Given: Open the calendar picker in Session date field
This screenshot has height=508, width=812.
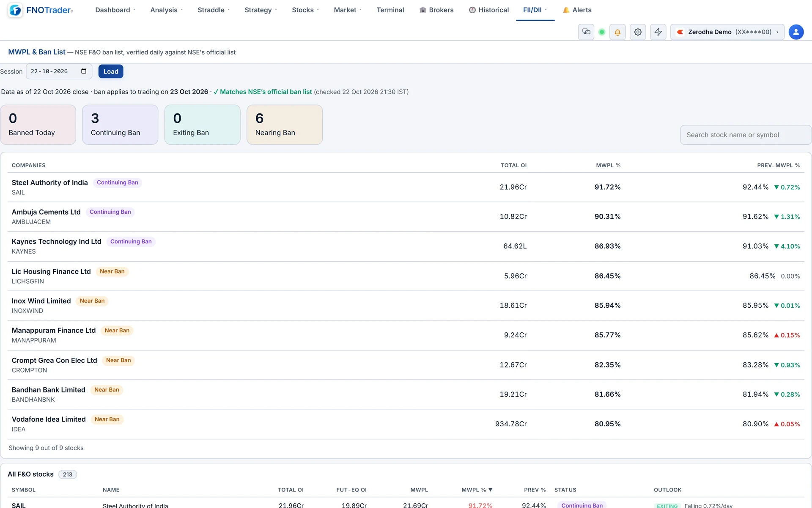Looking at the screenshot, I should click(x=84, y=71).
